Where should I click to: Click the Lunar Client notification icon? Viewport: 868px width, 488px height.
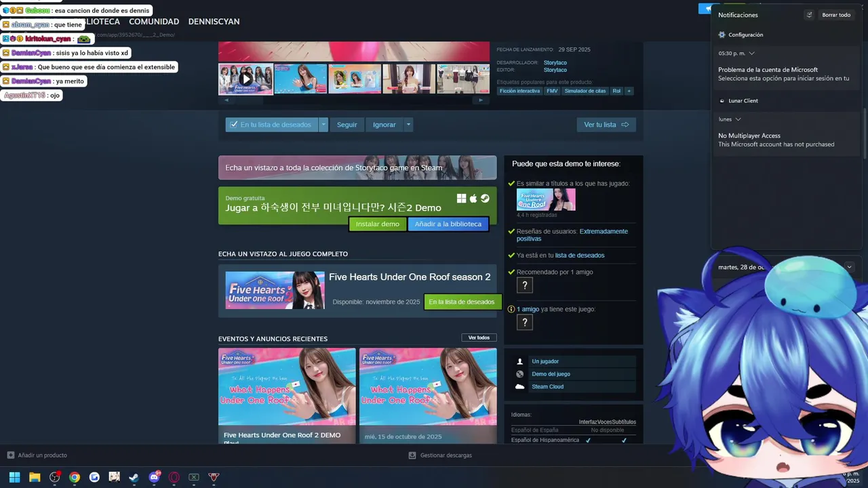(722, 101)
